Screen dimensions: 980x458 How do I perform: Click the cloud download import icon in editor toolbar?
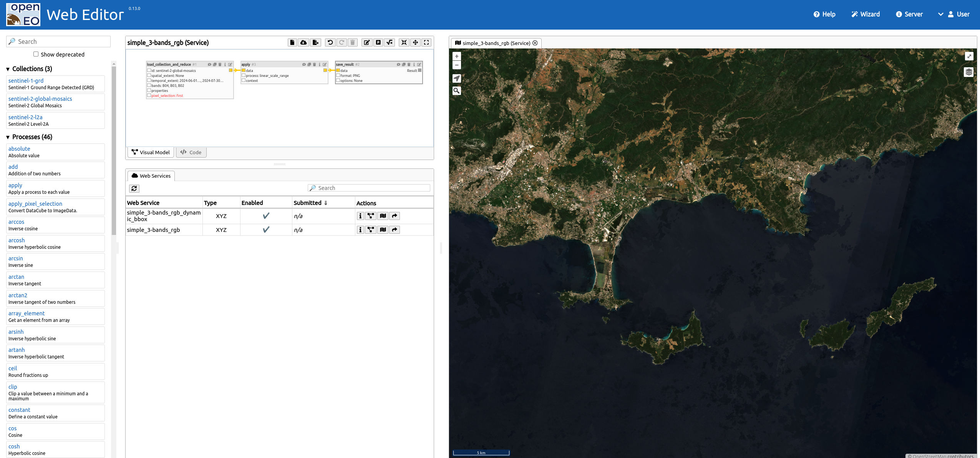click(x=303, y=42)
